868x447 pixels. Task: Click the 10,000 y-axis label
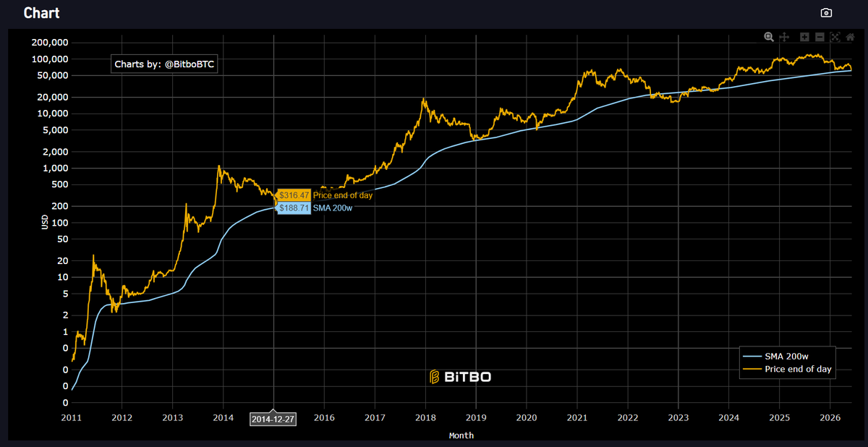point(53,114)
